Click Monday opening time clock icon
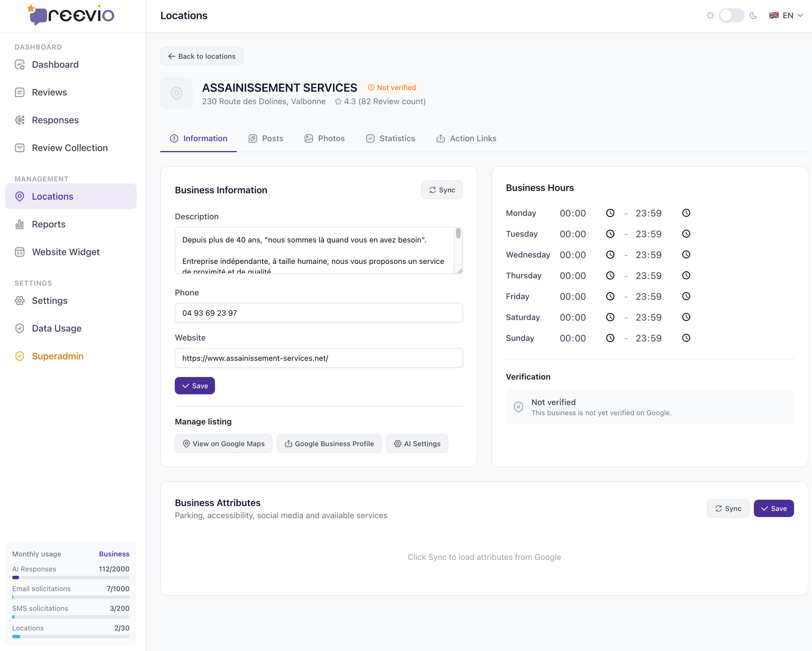This screenshot has height=651, width=812. click(x=610, y=213)
